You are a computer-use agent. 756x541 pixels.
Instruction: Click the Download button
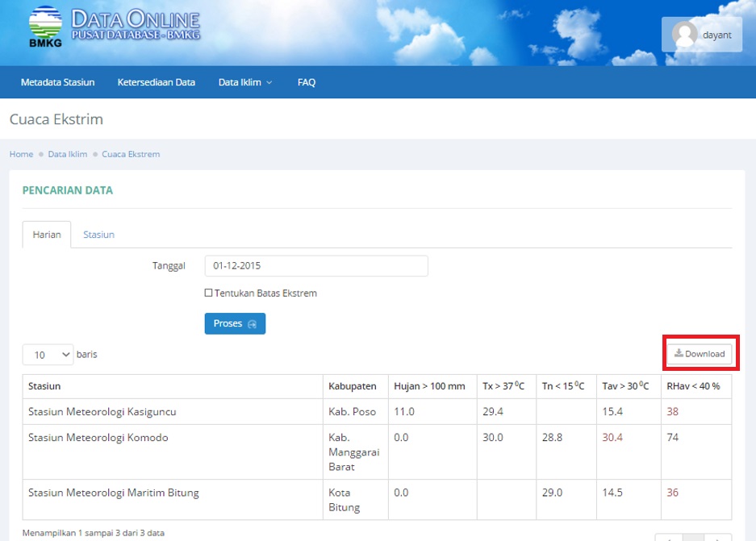[x=700, y=353]
